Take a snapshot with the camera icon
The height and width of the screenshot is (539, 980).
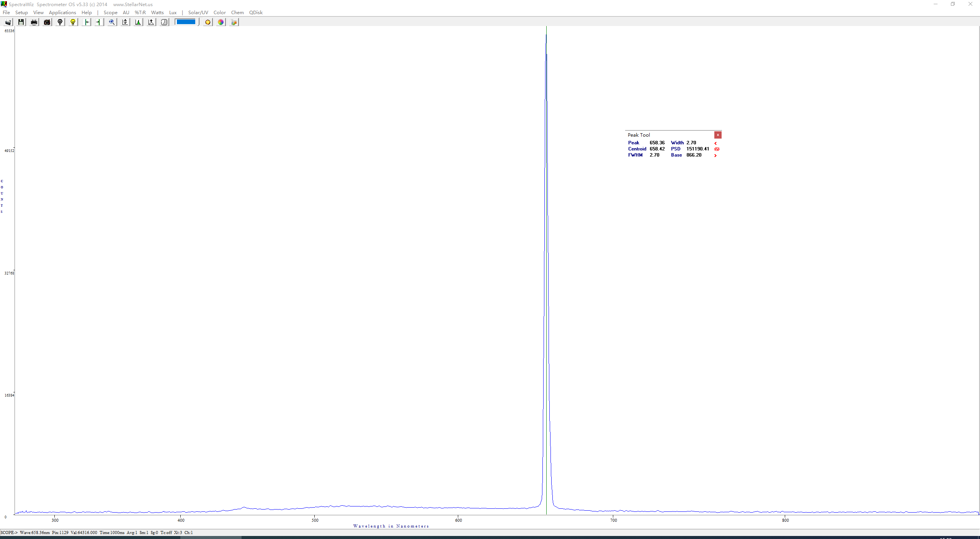[47, 22]
